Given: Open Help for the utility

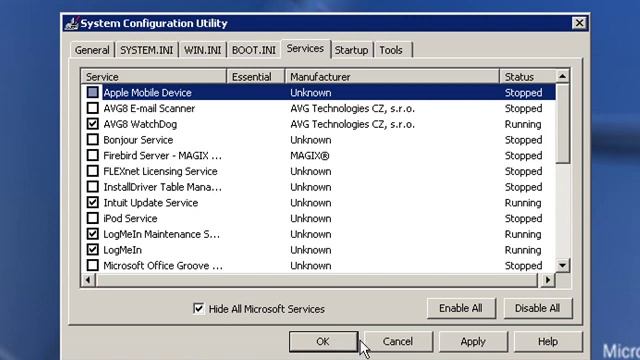Looking at the screenshot, I should click(x=548, y=342).
